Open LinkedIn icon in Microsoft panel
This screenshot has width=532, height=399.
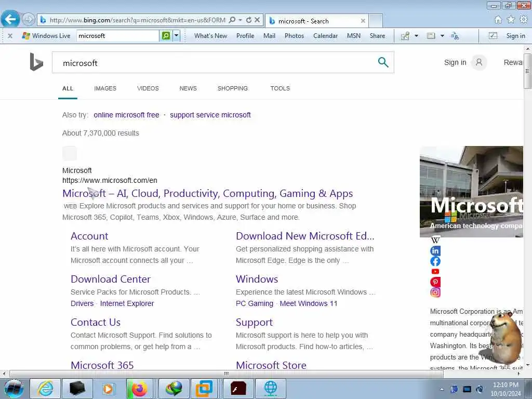pyautogui.click(x=435, y=251)
